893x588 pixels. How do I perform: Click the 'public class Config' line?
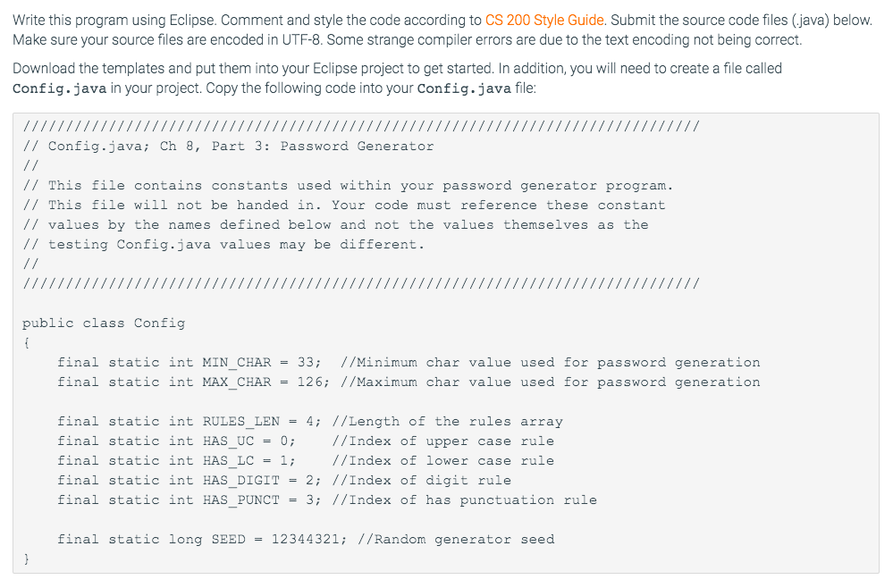pyautogui.click(x=104, y=323)
